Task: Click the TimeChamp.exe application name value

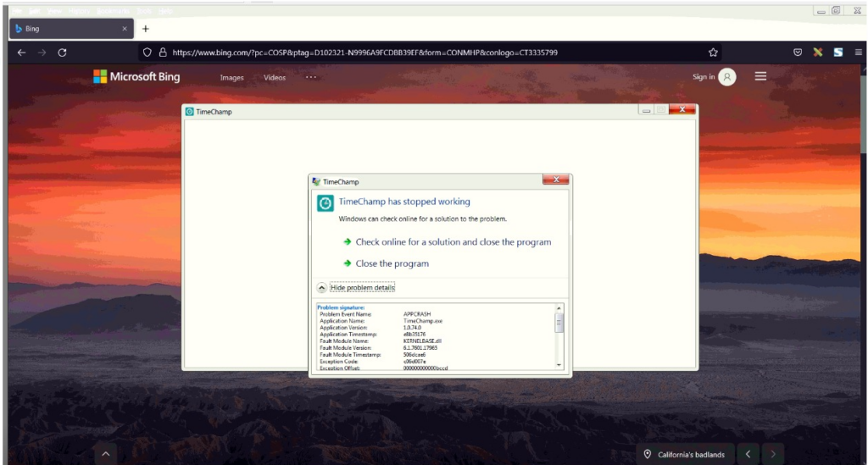Action: point(423,321)
